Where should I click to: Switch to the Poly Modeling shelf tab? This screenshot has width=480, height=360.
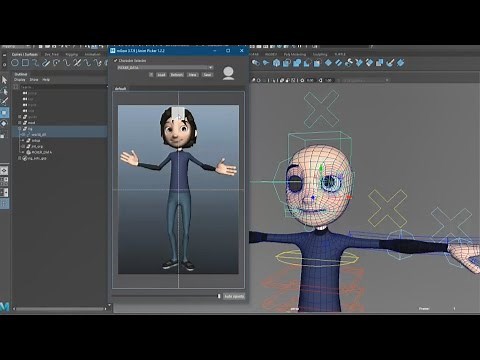295,54
